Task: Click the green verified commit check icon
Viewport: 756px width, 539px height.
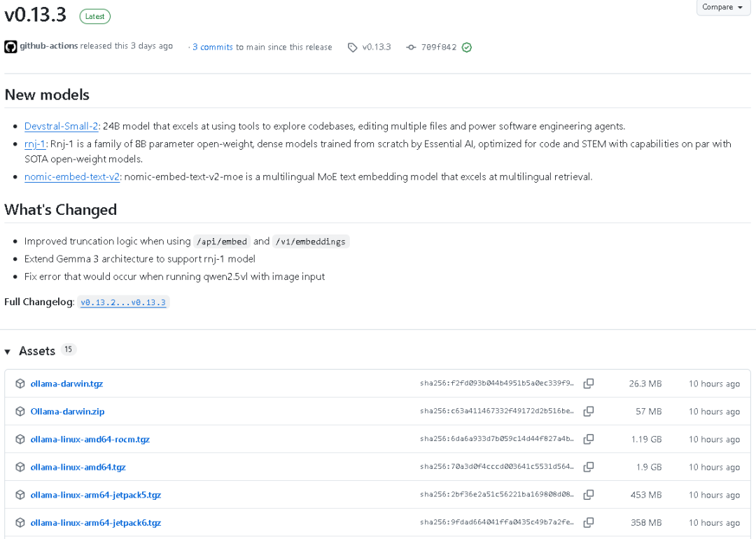Action: coord(467,48)
